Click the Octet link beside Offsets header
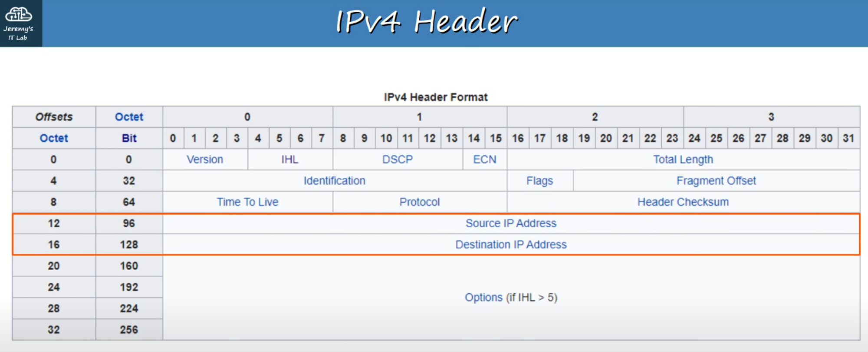Image resolution: width=868 pixels, height=352 pixels. click(129, 117)
